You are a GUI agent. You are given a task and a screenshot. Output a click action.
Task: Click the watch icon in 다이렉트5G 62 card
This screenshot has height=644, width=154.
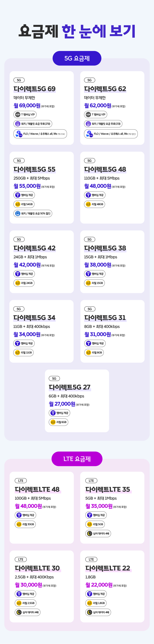click(x=88, y=124)
